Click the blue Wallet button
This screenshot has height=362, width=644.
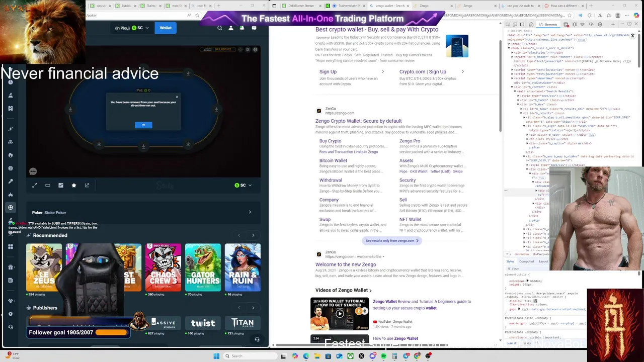pos(166,28)
